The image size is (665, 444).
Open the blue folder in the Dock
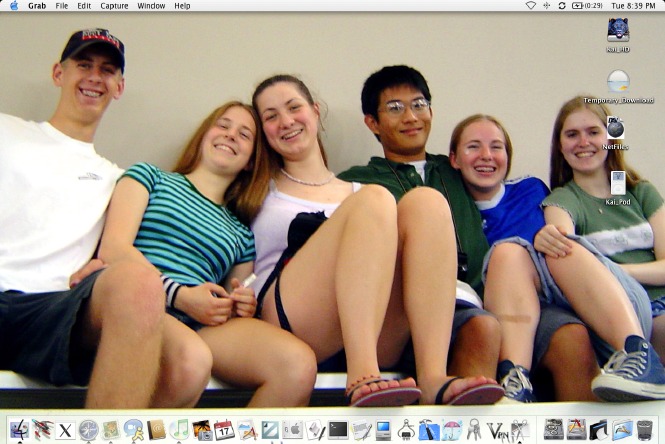pos(622,430)
